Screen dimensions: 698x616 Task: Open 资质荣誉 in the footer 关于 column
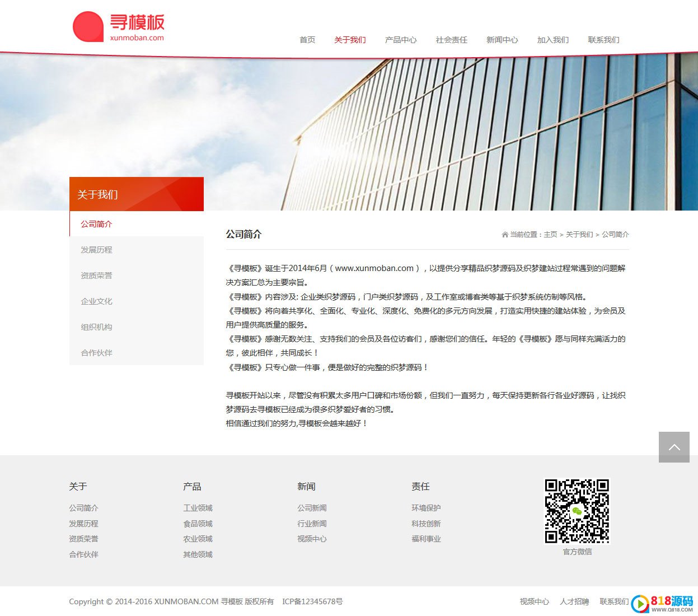[84, 539]
